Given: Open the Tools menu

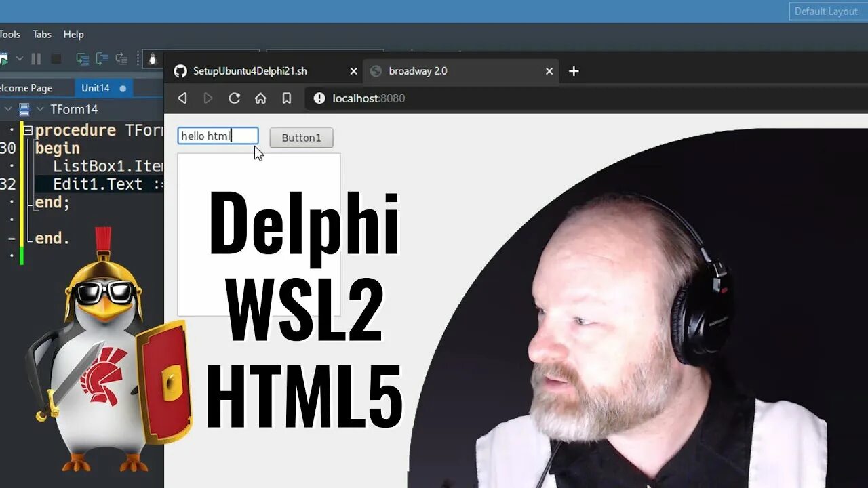Looking at the screenshot, I should tap(10, 34).
